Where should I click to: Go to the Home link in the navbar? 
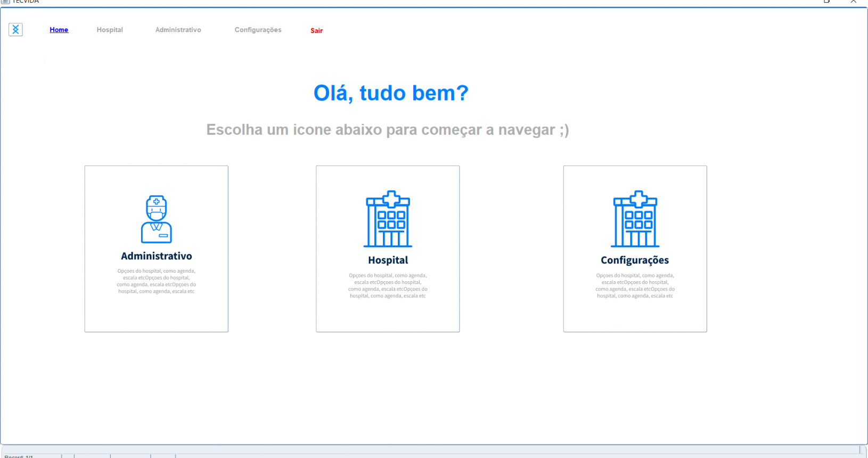(x=59, y=30)
